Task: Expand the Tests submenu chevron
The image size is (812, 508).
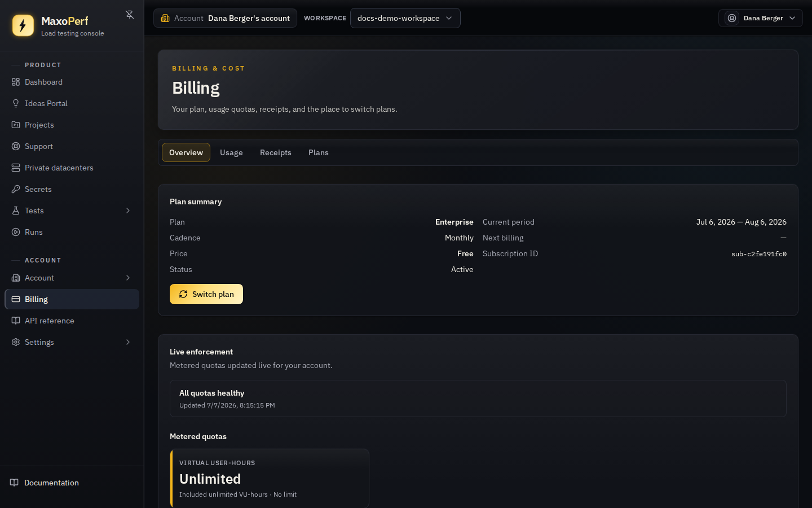Action: point(128,211)
